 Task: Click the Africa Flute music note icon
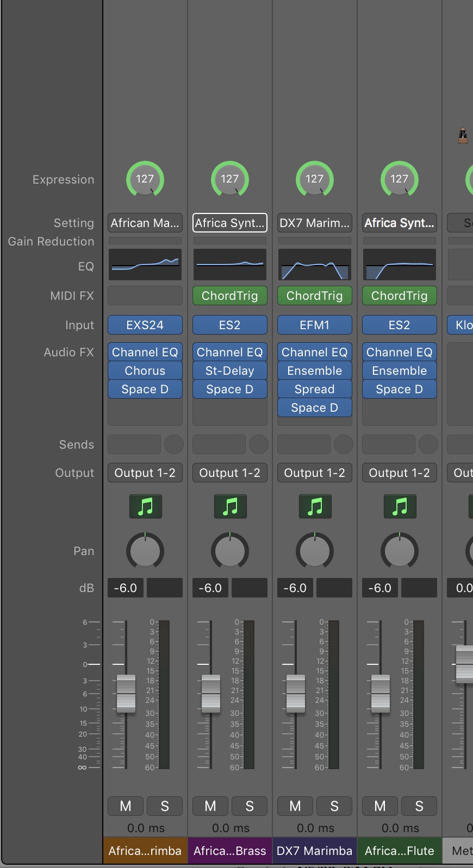pyautogui.click(x=400, y=506)
